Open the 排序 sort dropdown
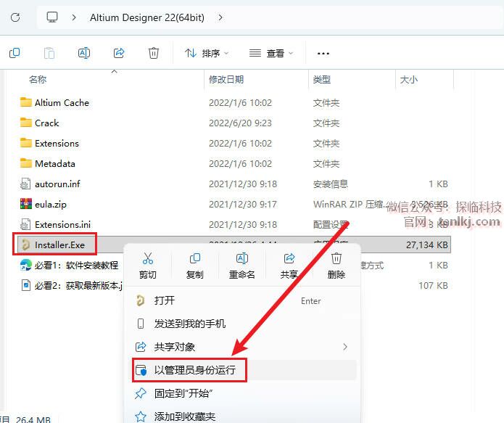504x423 pixels. pyautogui.click(x=207, y=53)
